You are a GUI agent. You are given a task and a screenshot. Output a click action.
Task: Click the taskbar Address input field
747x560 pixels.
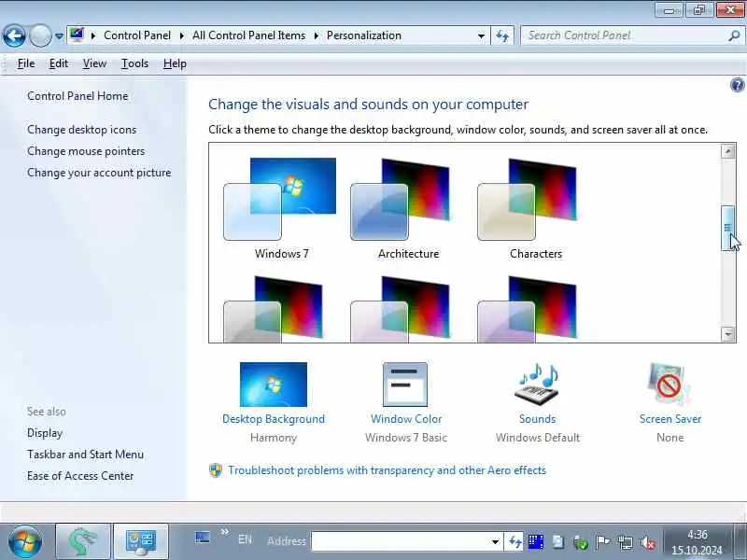click(x=401, y=541)
